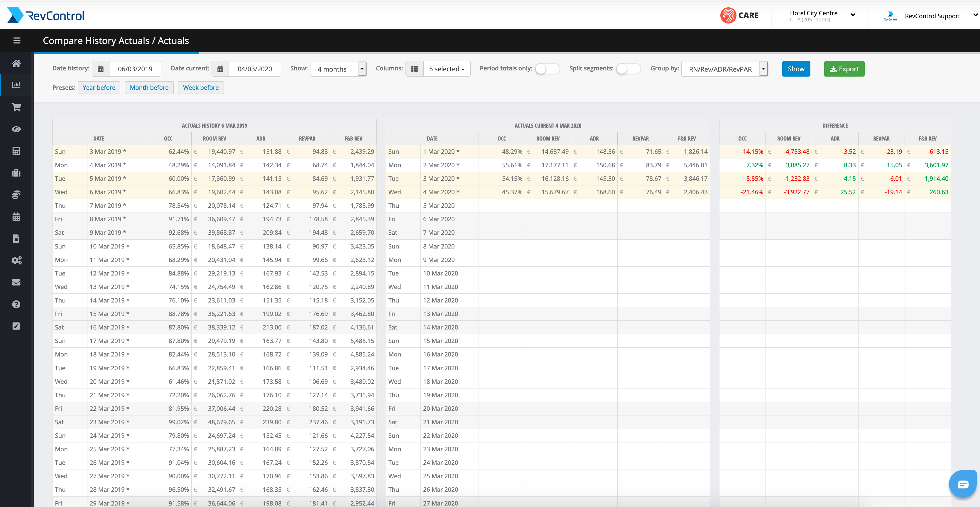Viewport: 980px width, 507px height.
Task: Open the Group by RN/Rev/ADR/RevPAR dropdown
Action: [x=724, y=69]
